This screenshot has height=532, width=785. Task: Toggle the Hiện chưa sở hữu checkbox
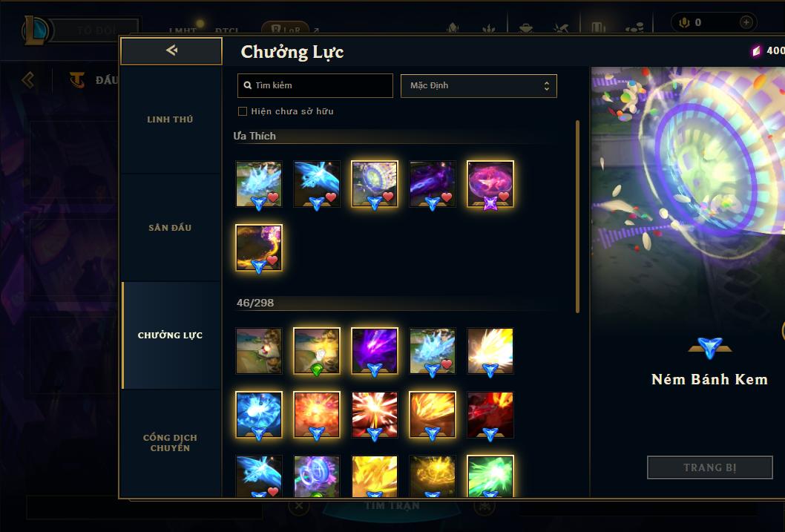(x=243, y=111)
